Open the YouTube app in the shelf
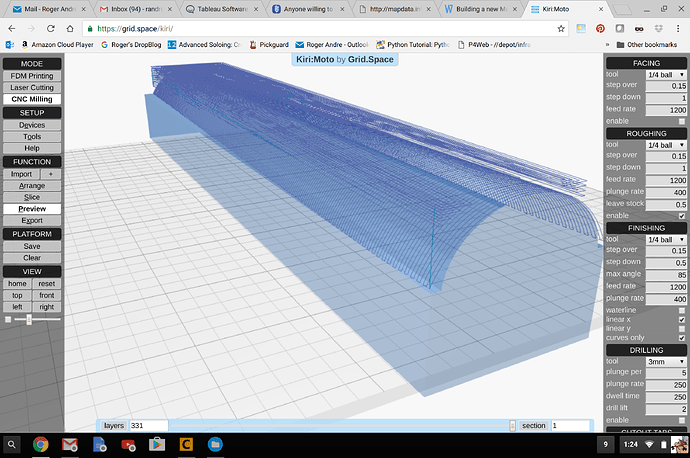690x458 pixels. (128, 445)
